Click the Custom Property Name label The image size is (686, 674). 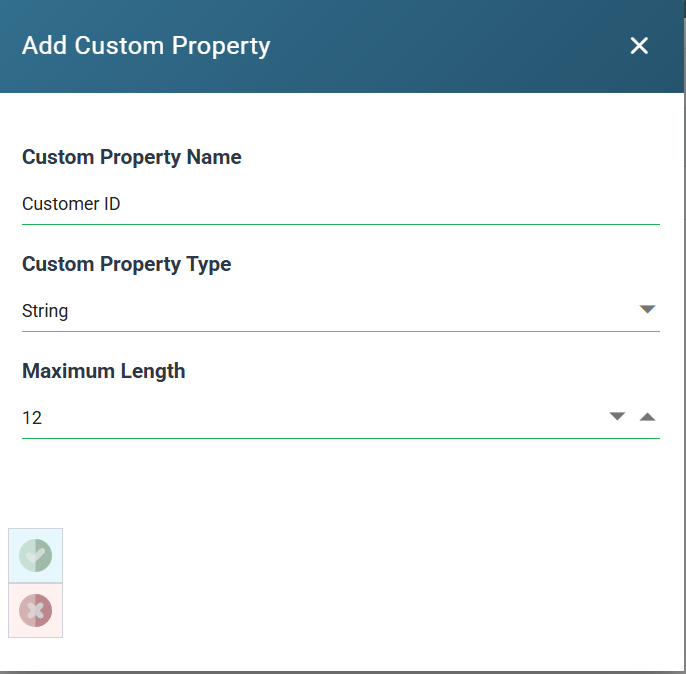(x=132, y=157)
